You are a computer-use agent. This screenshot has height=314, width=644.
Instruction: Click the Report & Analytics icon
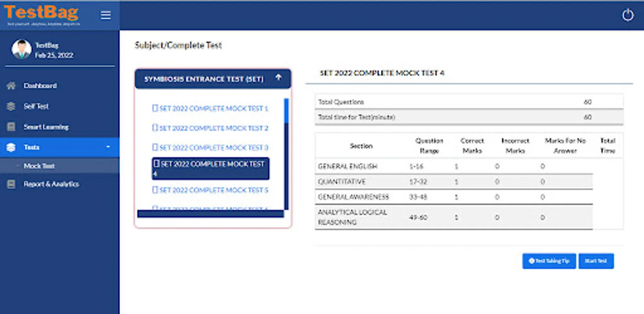coord(11,184)
